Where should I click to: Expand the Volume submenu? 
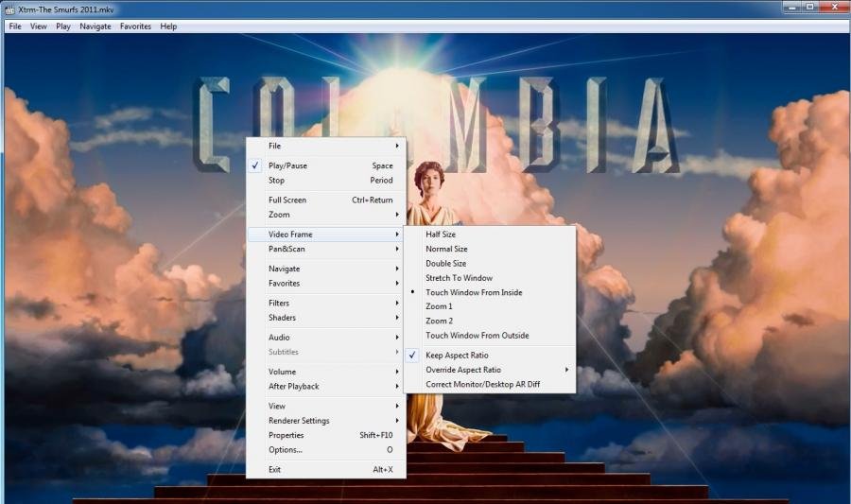click(325, 372)
